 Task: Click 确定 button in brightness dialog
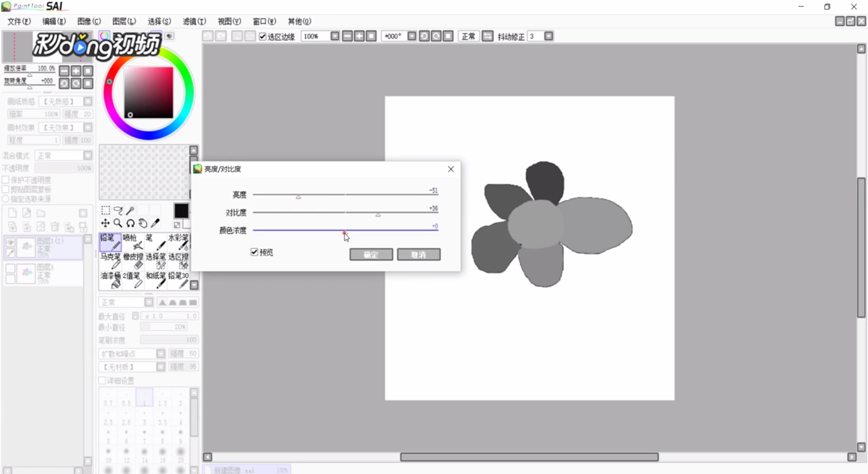click(371, 255)
